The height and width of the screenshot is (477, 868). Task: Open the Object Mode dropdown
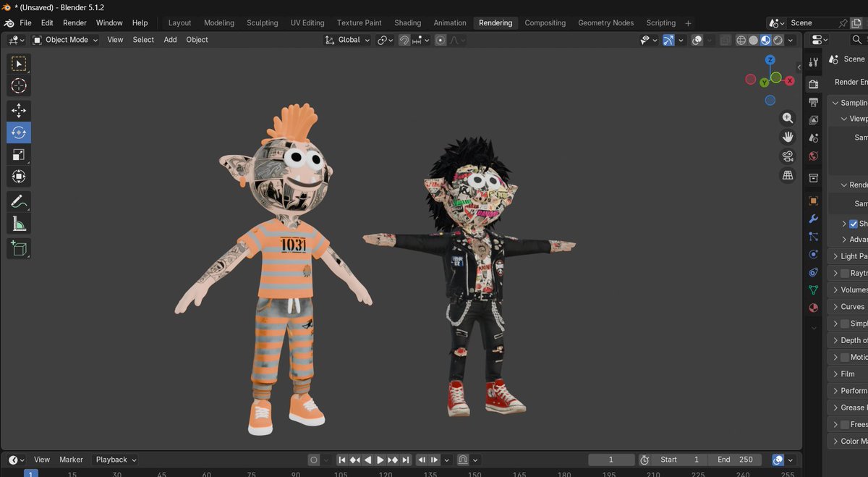pos(66,40)
